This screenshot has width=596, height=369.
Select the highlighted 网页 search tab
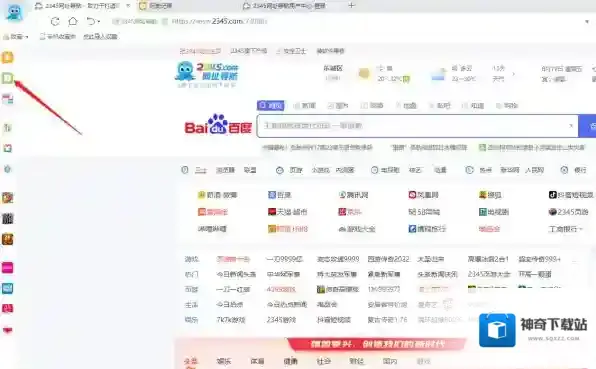[271, 105]
